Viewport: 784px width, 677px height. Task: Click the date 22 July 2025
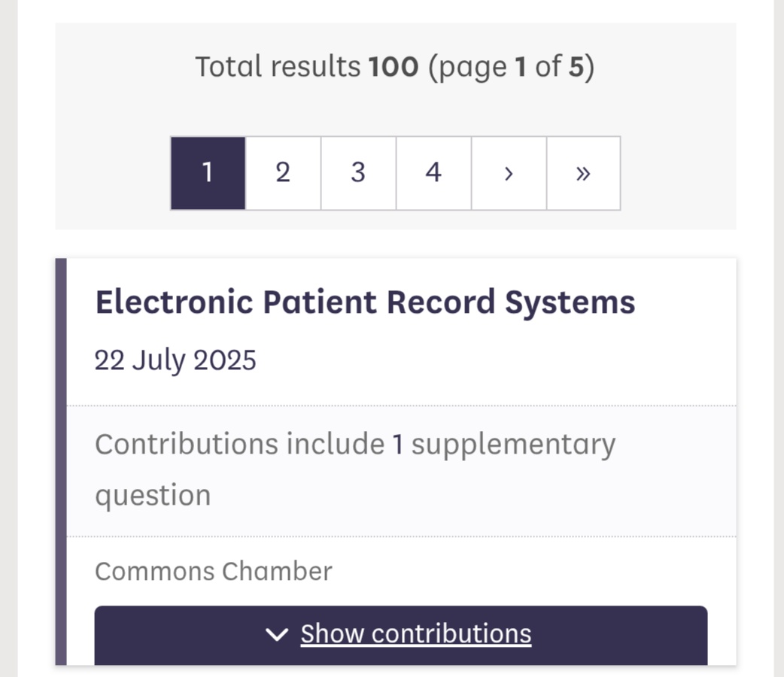pos(175,360)
